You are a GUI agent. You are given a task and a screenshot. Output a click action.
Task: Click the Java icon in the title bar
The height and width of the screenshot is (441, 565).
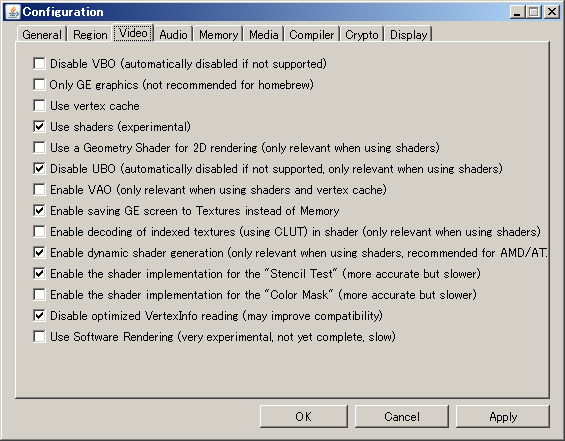pyautogui.click(x=13, y=12)
